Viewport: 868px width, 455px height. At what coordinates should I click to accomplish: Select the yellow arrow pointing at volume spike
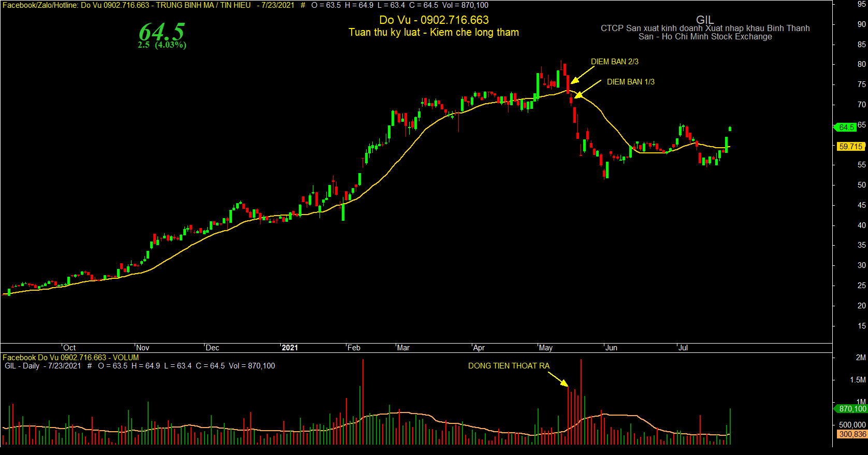(x=558, y=379)
